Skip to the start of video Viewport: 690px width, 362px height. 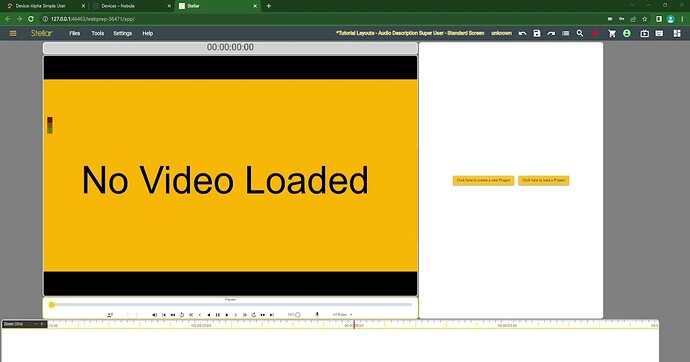pos(164,314)
